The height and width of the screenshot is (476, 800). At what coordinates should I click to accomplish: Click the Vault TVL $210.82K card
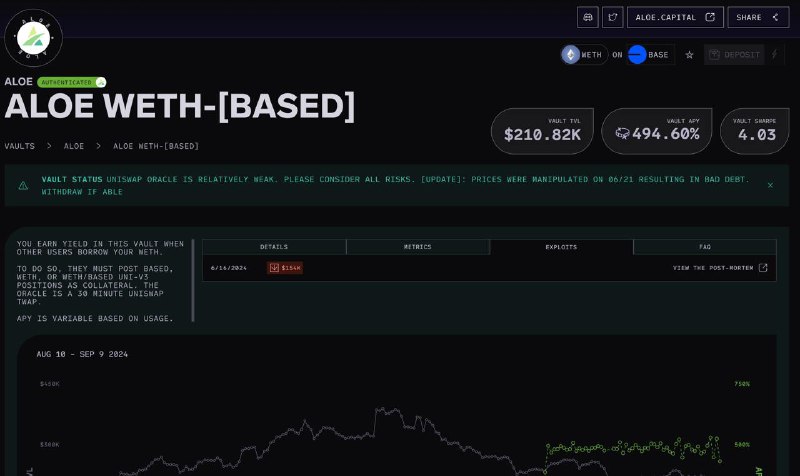coord(542,131)
